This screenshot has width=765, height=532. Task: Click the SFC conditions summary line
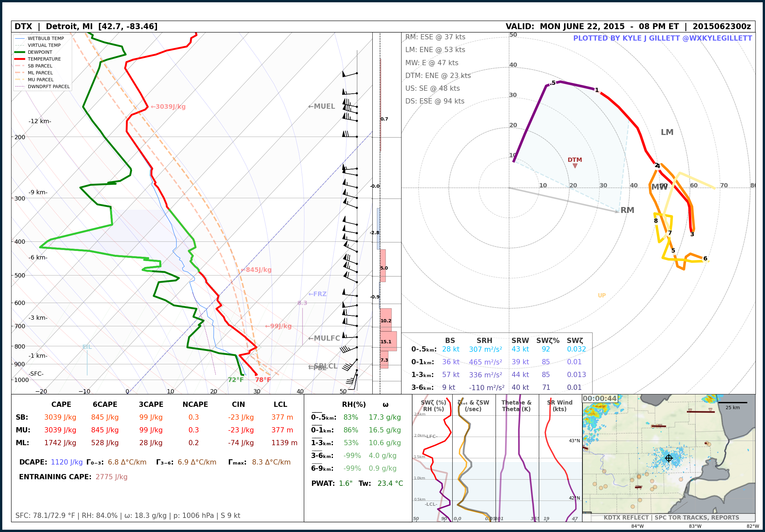[x=128, y=515]
